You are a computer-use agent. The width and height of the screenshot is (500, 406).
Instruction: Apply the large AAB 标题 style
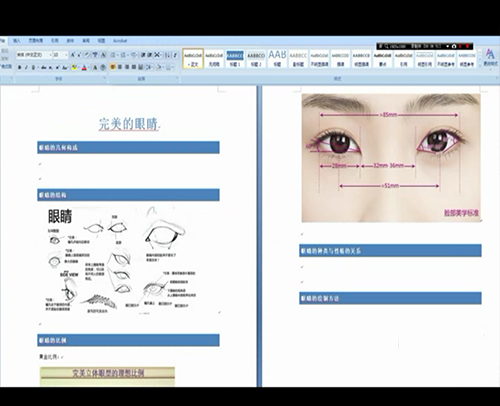coord(277,58)
